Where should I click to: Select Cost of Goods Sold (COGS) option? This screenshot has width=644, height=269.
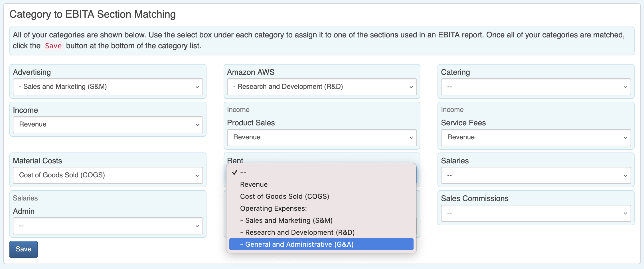coord(321,196)
